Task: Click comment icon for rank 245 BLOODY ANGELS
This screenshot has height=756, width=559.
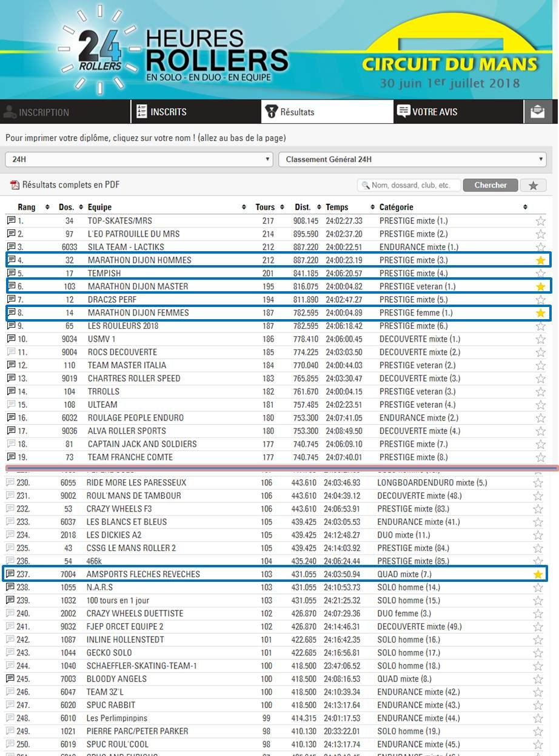Action: 10,679
